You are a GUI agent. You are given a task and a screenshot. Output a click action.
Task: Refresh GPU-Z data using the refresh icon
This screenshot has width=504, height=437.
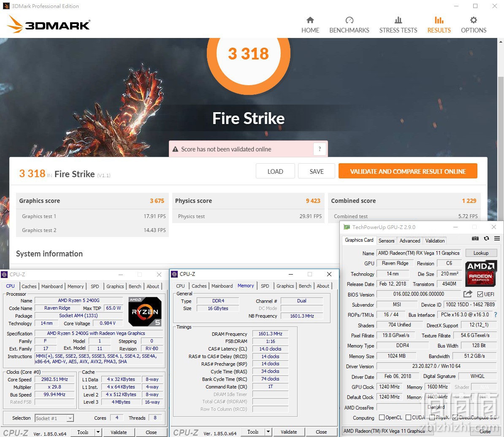pyautogui.click(x=486, y=238)
